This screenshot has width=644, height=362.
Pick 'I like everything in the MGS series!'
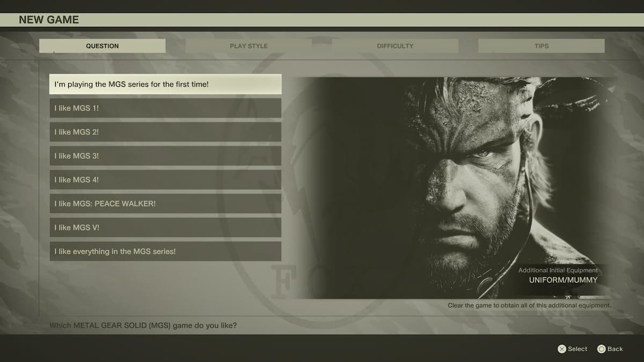click(165, 251)
